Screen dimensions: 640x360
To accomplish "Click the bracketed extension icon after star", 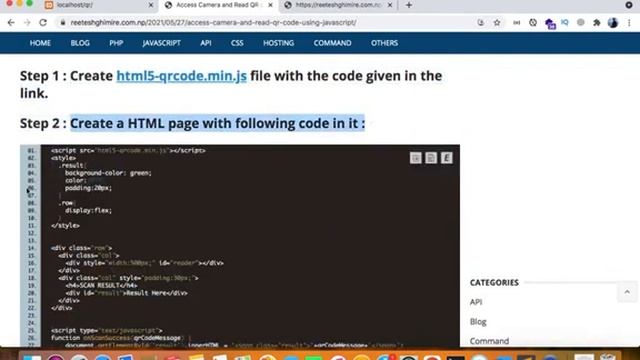I will (517, 23).
